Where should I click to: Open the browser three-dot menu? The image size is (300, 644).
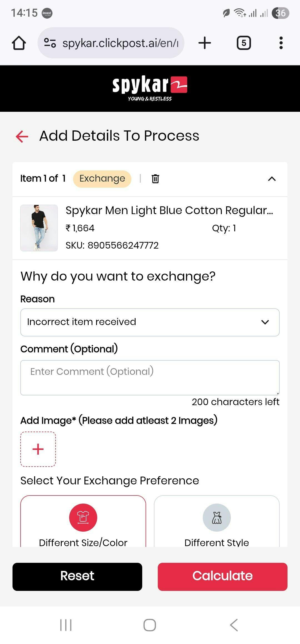tap(281, 43)
